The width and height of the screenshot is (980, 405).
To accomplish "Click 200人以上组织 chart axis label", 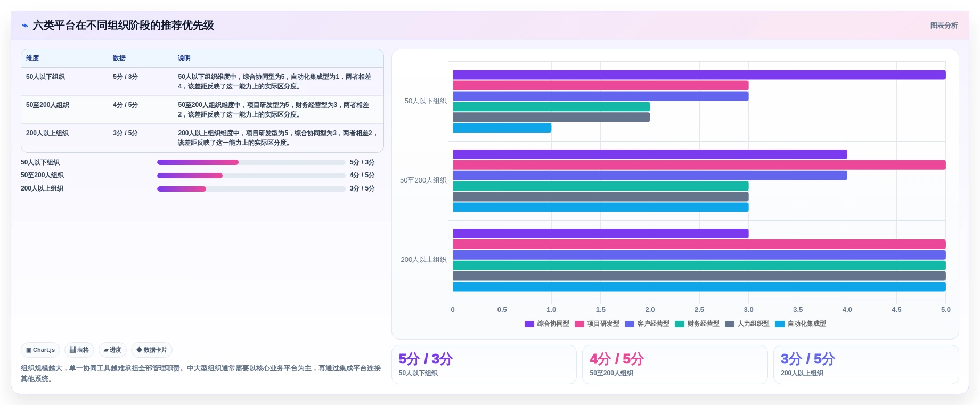I will [x=424, y=260].
